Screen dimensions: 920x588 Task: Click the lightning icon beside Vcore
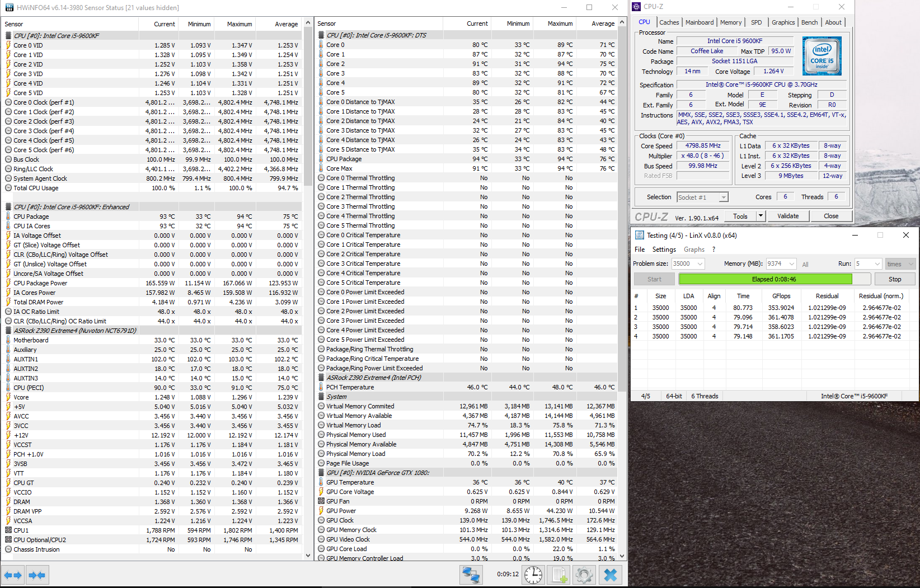point(8,397)
